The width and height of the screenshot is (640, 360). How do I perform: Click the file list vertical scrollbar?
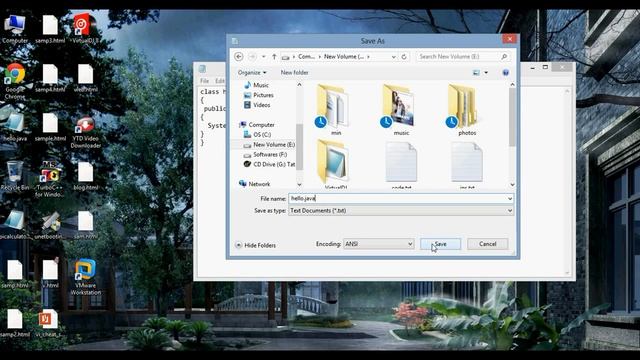point(512,118)
